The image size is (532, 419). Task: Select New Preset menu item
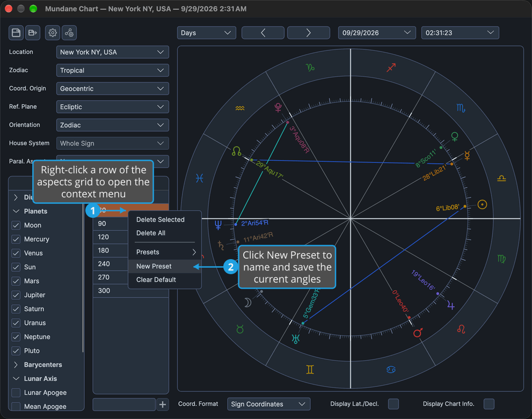click(165, 267)
